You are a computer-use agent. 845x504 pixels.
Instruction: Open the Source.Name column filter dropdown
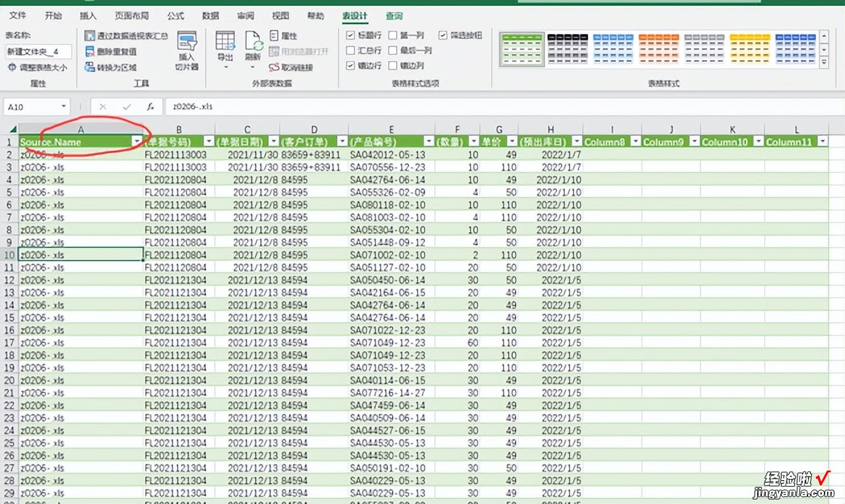pyautogui.click(x=137, y=142)
